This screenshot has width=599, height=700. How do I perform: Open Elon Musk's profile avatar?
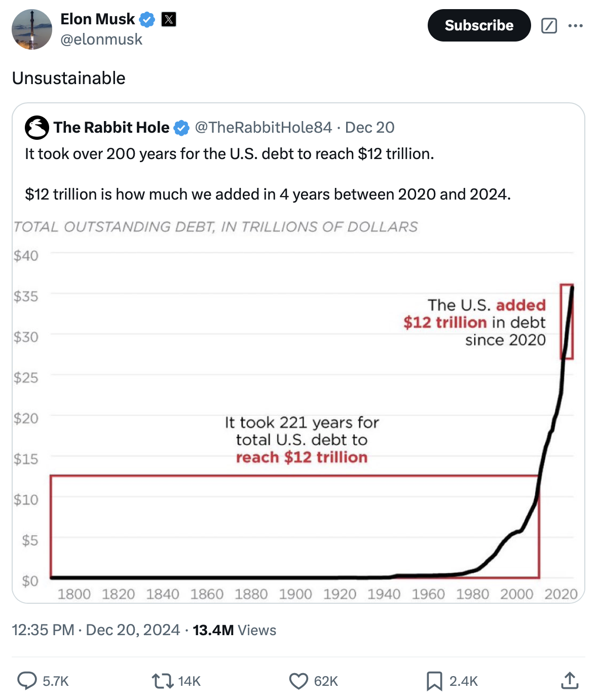tap(32, 29)
